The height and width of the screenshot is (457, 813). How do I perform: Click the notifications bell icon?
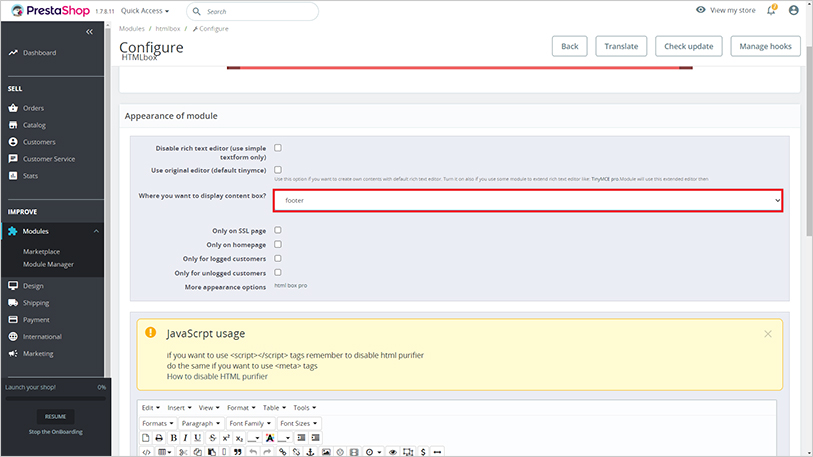(x=771, y=10)
